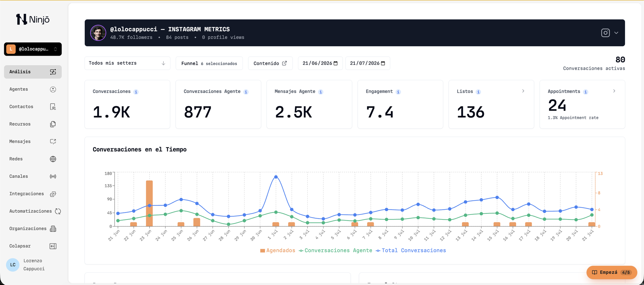Click the 877 Conversaciones Agente value
This screenshot has width=644, height=285.
tap(198, 112)
